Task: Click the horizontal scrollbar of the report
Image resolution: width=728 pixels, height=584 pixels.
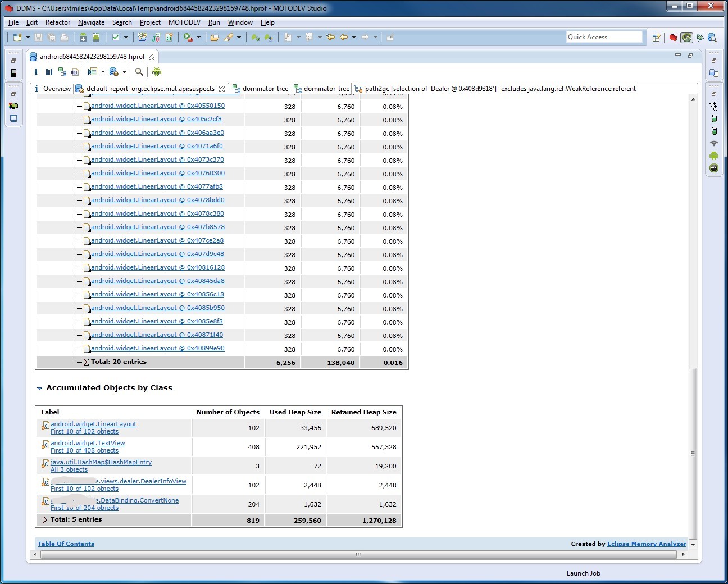Action: [x=358, y=554]
